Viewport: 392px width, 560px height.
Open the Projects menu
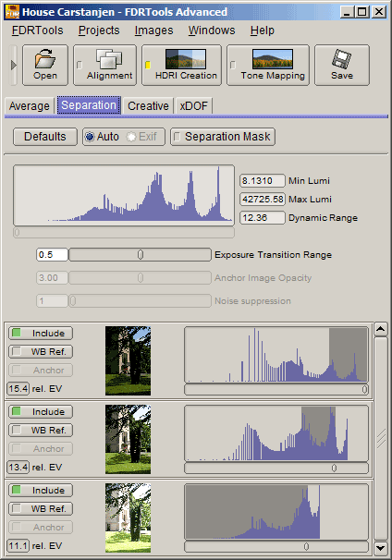(99, 30)
